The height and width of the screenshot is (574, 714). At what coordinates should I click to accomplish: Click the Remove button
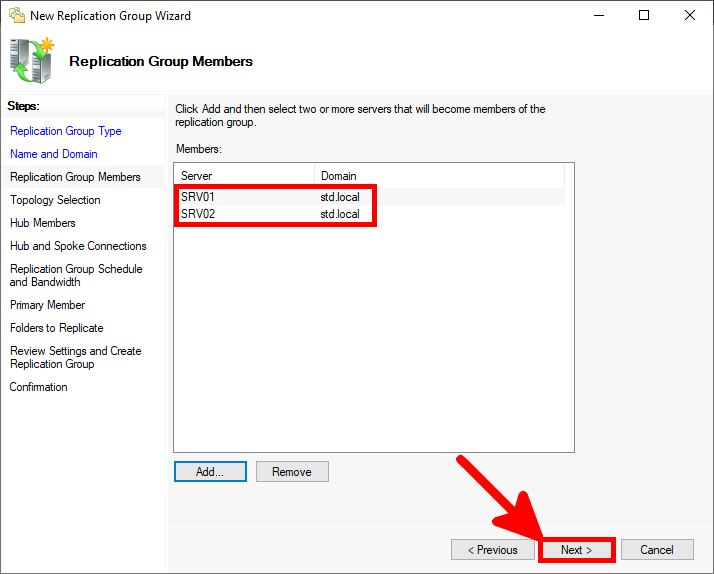tap(292, 472)
